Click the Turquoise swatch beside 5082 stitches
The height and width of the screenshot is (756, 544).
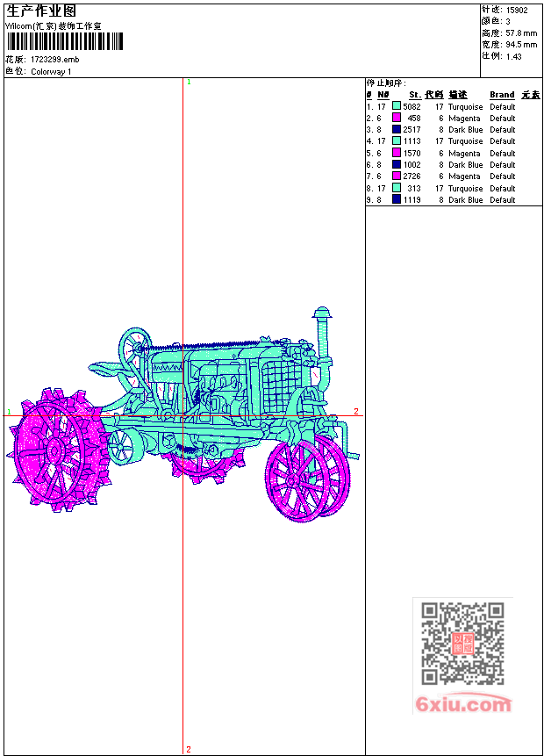click(397, 105)
